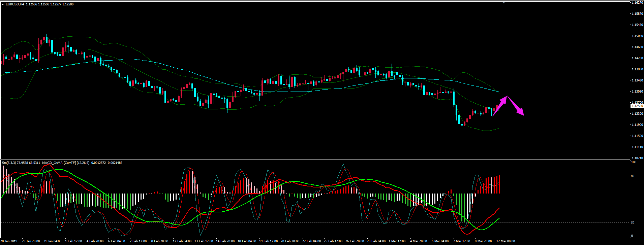The height and width of the screenshot is (245, 644).
Task: Click price scale value 1.13890
Action: point(637,69)
